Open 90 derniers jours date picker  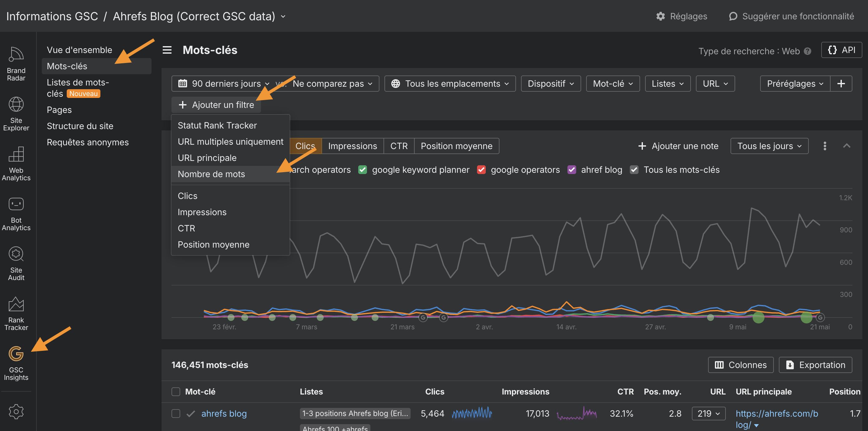[224, 84]
